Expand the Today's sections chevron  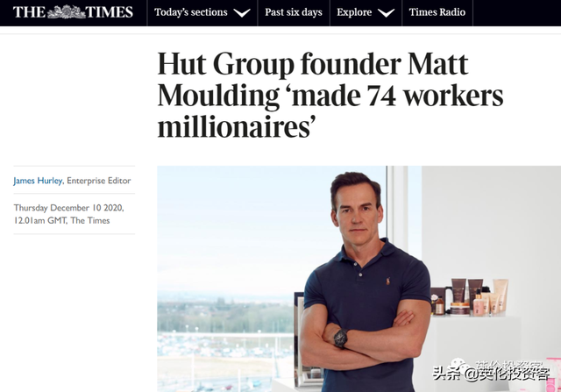click(242, 13)
